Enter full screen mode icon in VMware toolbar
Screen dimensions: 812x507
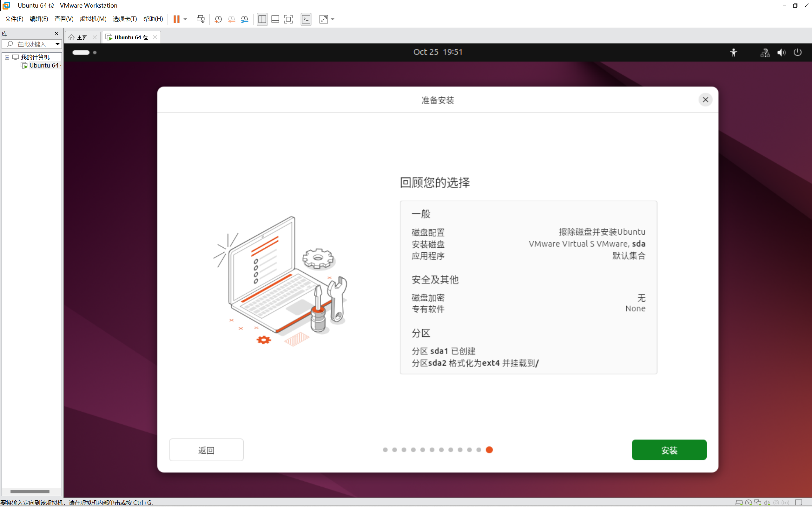pyautogui.click(x=288, y=19)
